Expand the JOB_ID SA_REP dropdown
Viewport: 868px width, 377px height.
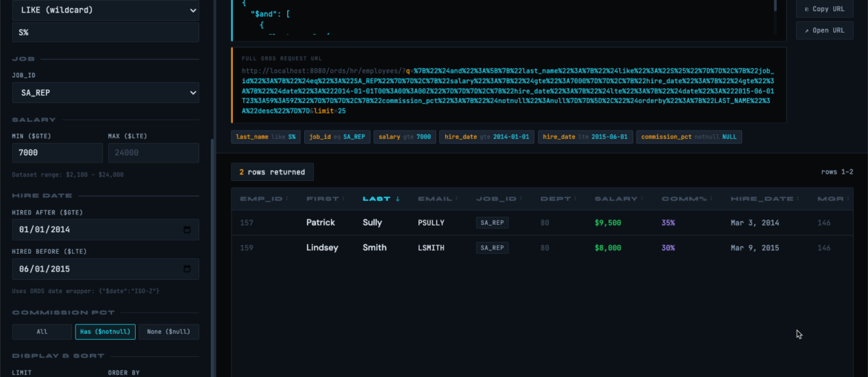(105, 93)
